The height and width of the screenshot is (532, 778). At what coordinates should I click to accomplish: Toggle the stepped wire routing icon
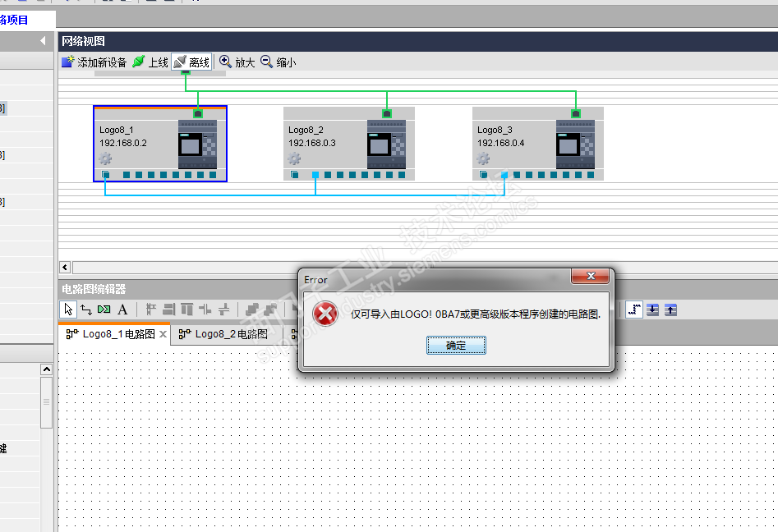pos(634,310)
